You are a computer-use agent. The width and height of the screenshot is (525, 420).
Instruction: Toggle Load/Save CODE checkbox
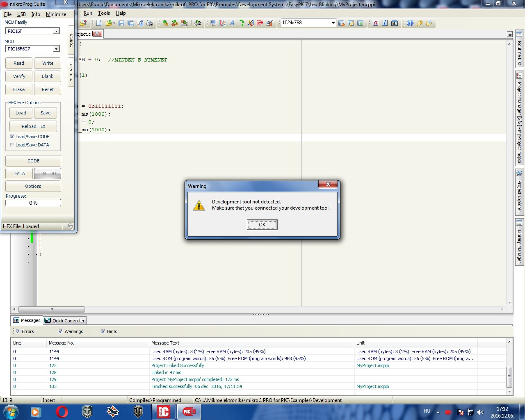[12, 137]
